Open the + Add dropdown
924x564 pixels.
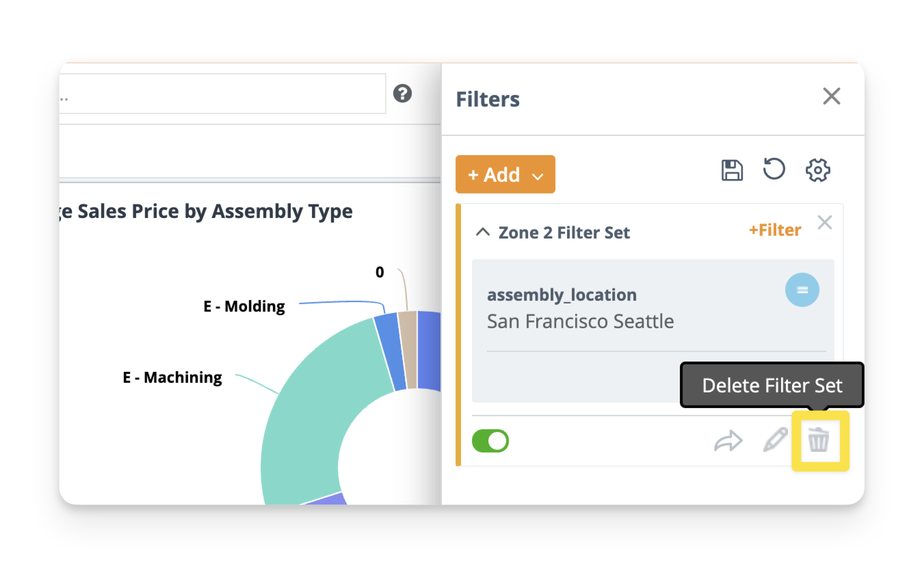point(505,175)
